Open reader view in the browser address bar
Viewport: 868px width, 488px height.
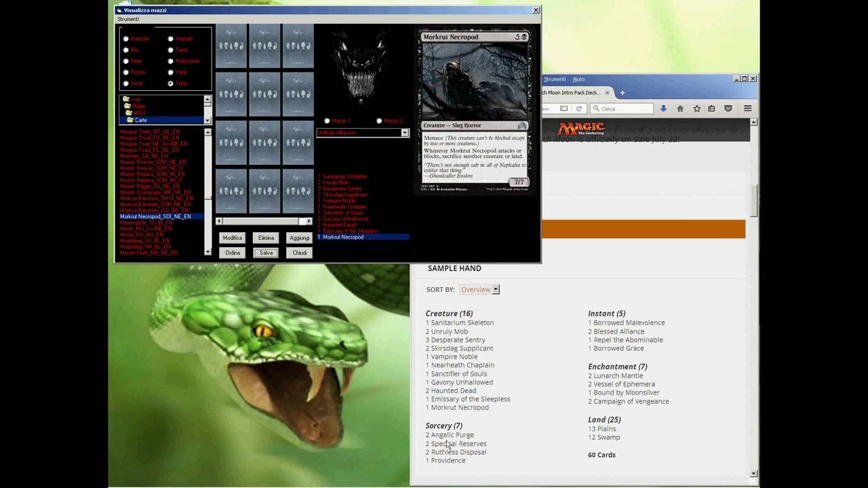pos(564,108)
